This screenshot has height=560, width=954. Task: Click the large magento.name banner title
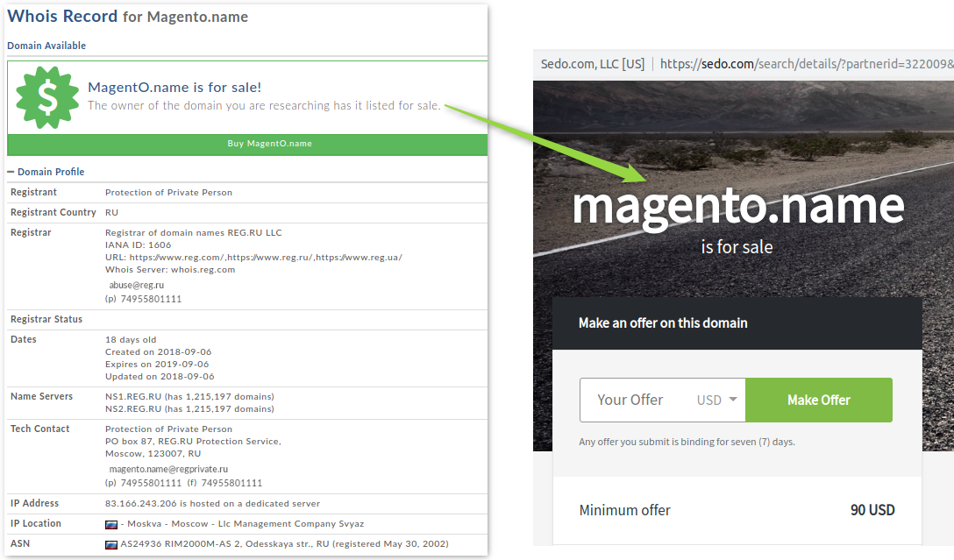tap(737, 205)
